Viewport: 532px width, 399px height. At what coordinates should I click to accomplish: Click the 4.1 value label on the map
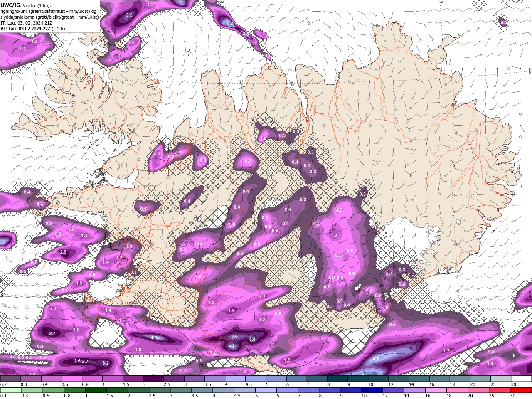click(x=154, y=338)
